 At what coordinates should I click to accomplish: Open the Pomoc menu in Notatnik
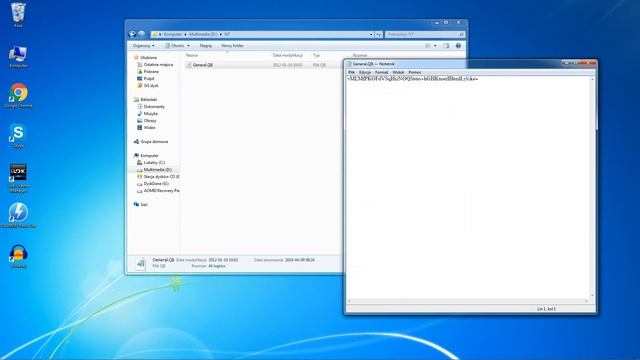point(415,72)
